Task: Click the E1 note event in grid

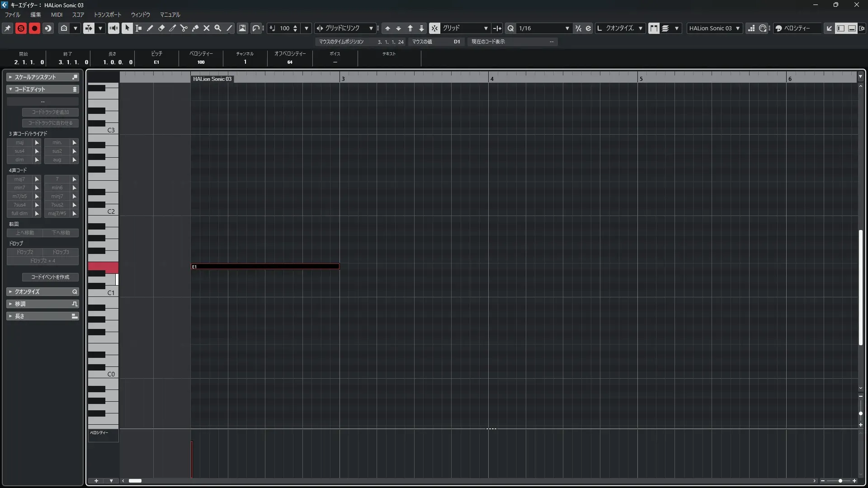Action: click(x=265, y=267)
